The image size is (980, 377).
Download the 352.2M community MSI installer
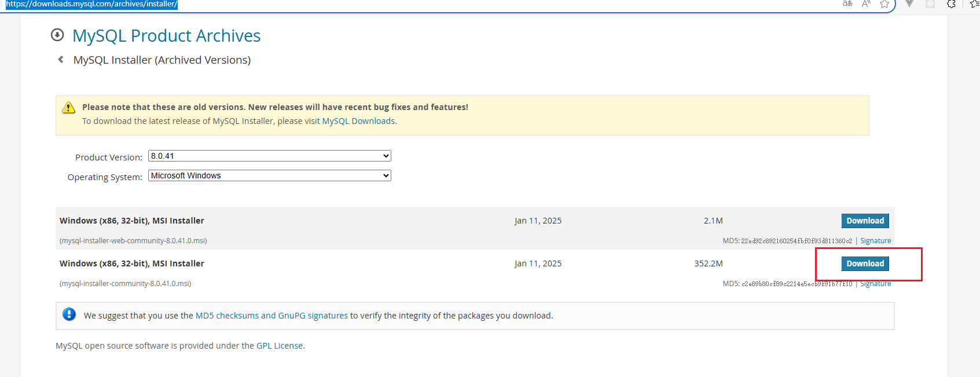coord(865,263)
